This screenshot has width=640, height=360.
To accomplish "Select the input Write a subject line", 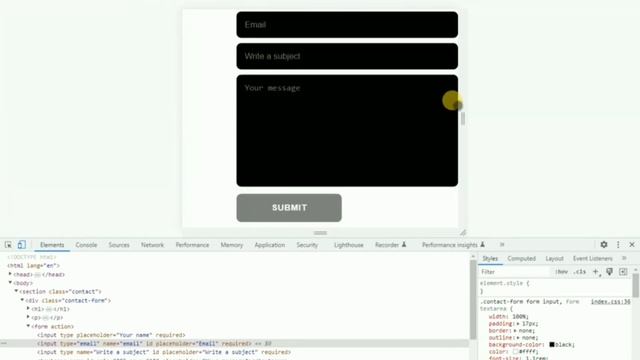I will [x=164, y=352].
